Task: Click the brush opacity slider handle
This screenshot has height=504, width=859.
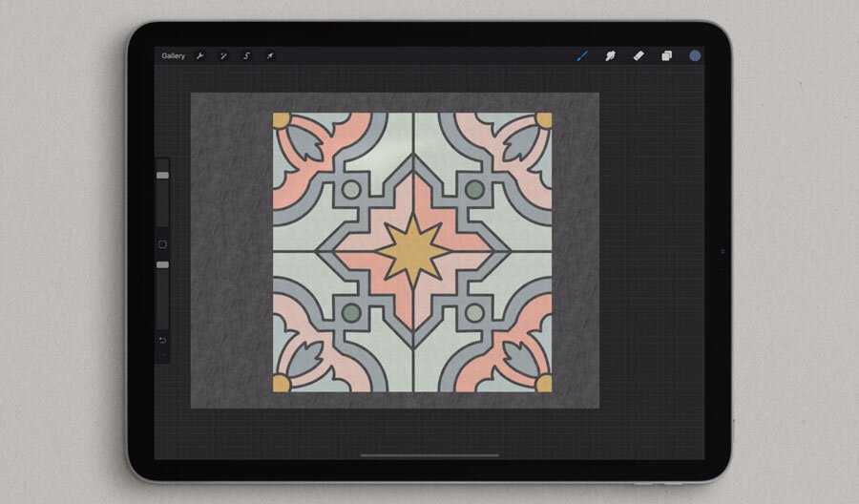Action: tap(162, 264)
